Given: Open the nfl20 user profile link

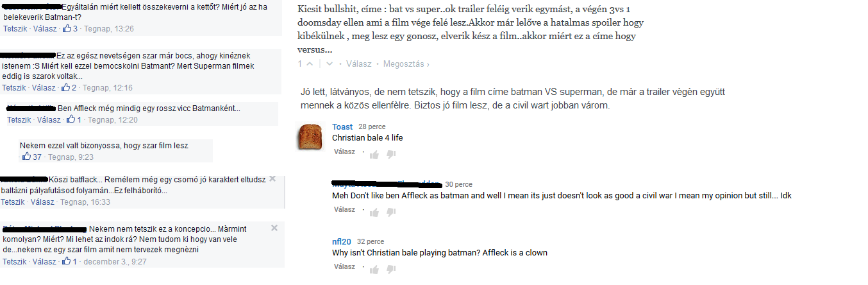Looking at the screenshot, I should (341, 241).
